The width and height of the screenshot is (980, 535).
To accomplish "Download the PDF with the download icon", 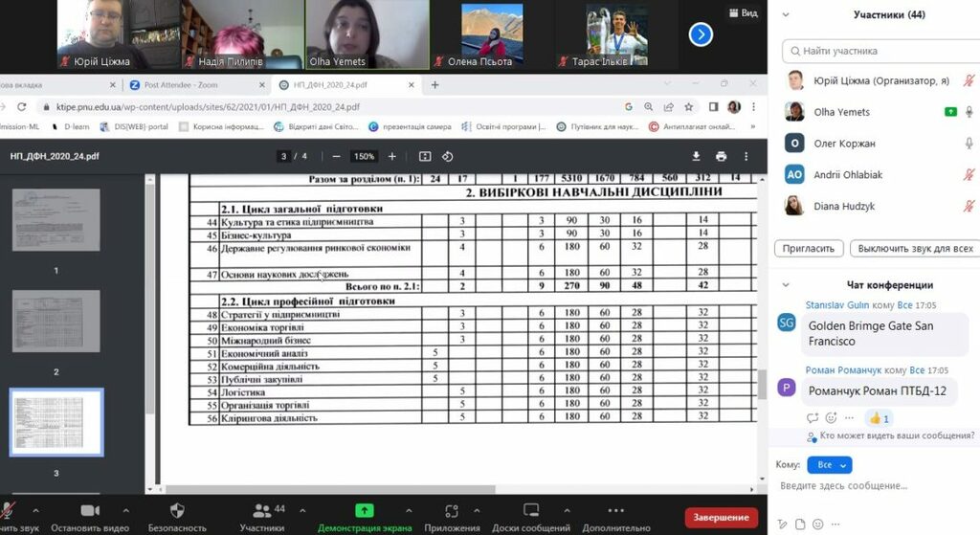I will 697,156.
